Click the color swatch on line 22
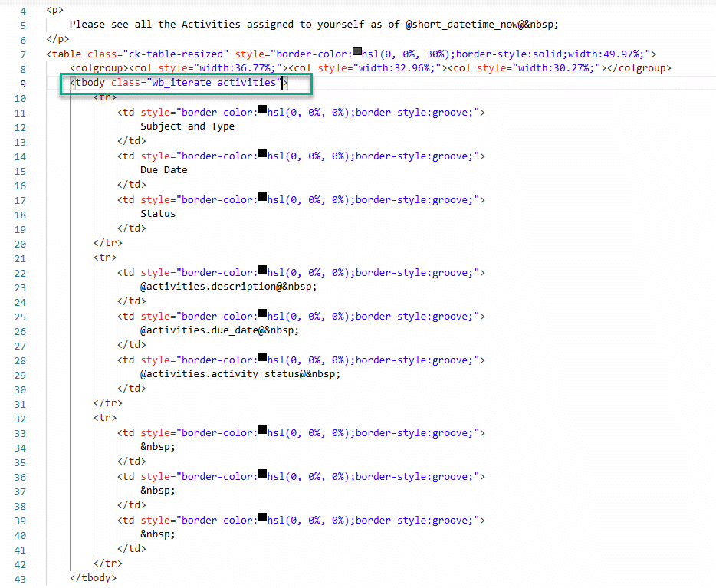716x588 pixels. pyautogui.click(x=263, y=269)
